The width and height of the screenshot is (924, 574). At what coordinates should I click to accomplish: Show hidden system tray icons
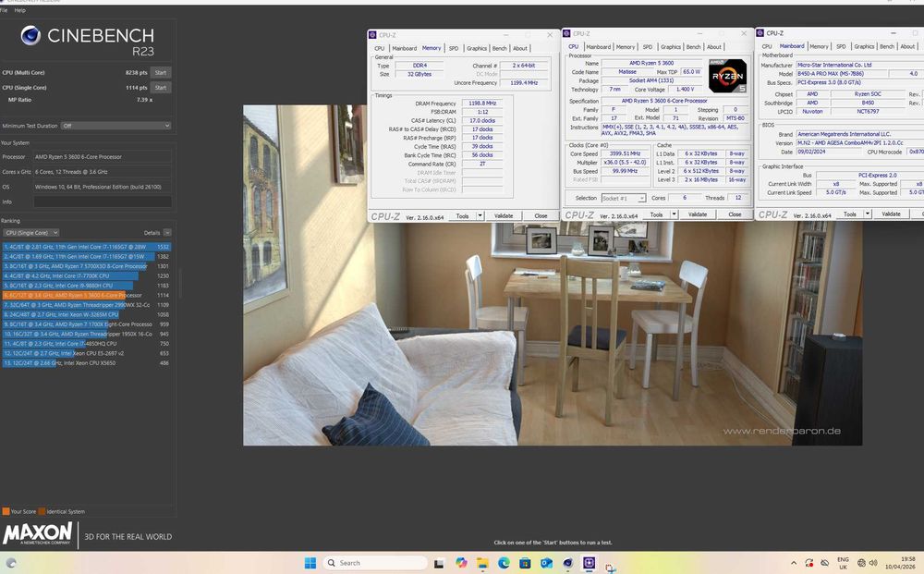click(x=793, y=563)
